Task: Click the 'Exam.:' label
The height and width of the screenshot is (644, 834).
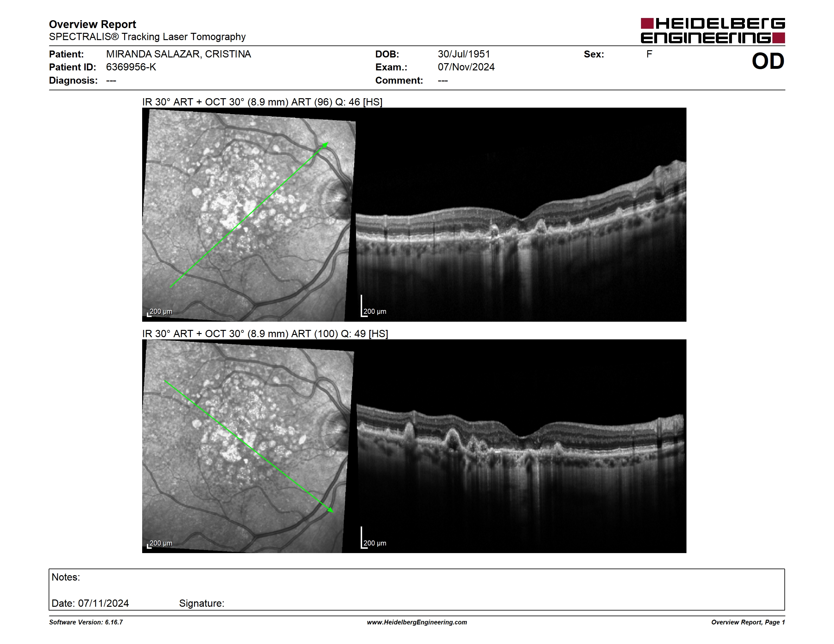Action: tap(391, 67)
